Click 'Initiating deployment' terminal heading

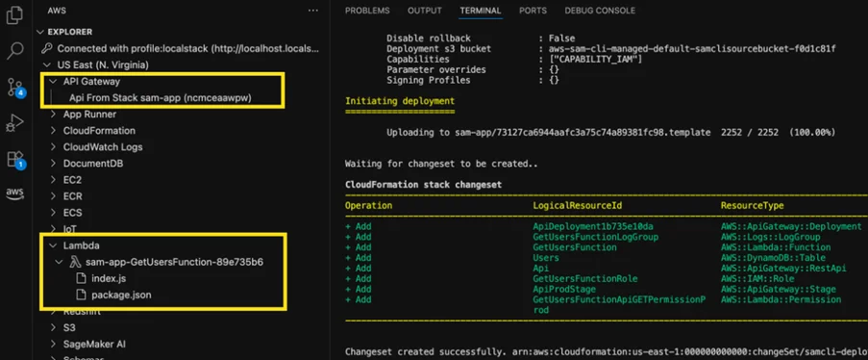coord(400,101)
